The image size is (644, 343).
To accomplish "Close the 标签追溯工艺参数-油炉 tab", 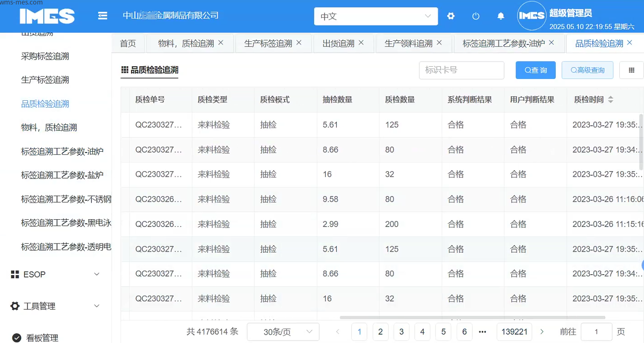I will [x=551, y=42].
